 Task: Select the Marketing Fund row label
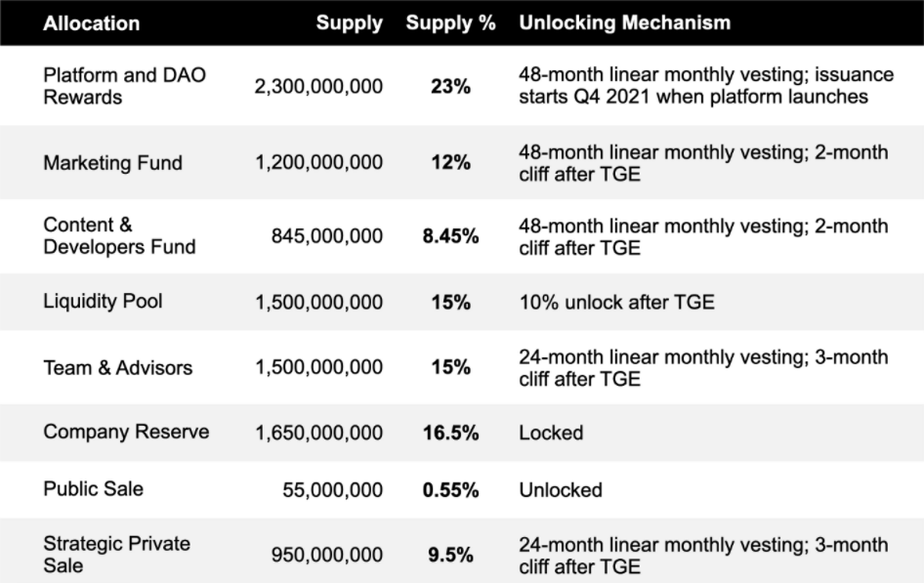(112, 163)
